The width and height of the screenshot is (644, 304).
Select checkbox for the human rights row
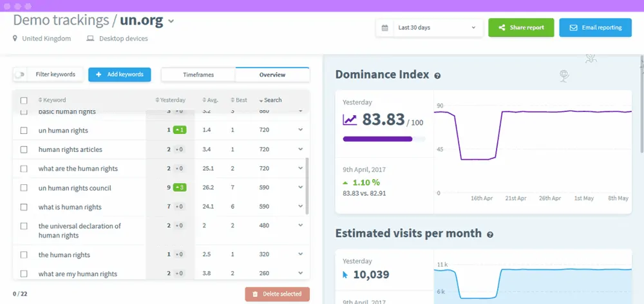coord(24,254)
